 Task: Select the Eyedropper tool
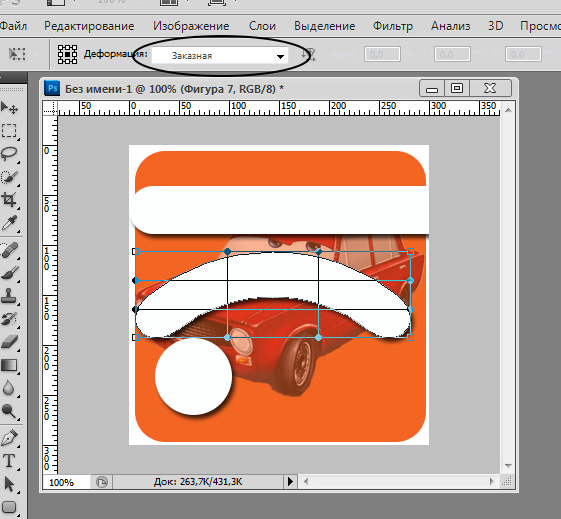pos(9,222)
